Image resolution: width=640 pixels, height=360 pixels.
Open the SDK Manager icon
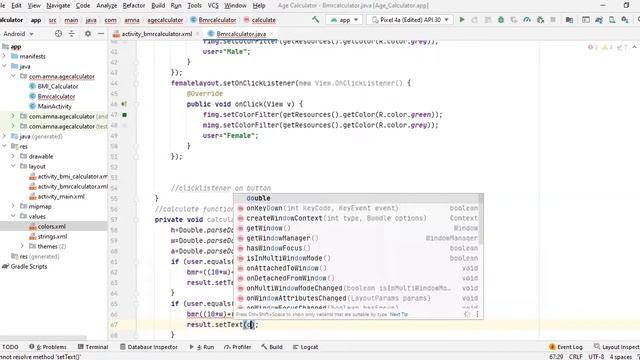[x=624, y=20]
